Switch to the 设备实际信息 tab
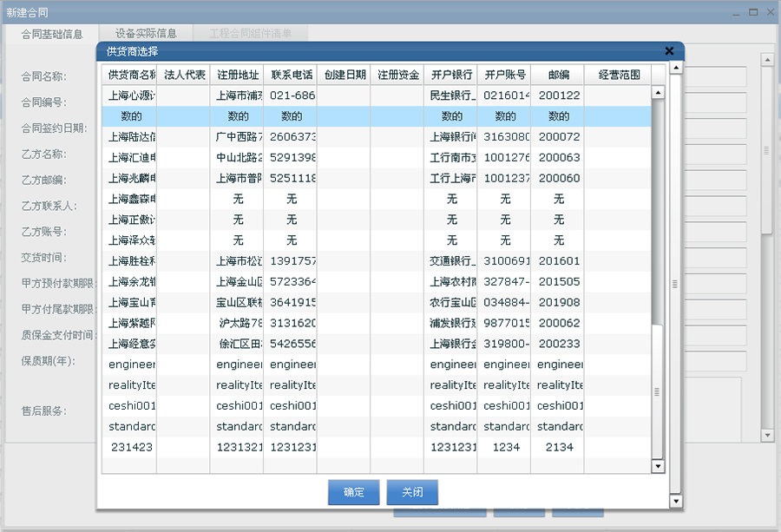Viewport: 781px width, 532px height. 148,31
